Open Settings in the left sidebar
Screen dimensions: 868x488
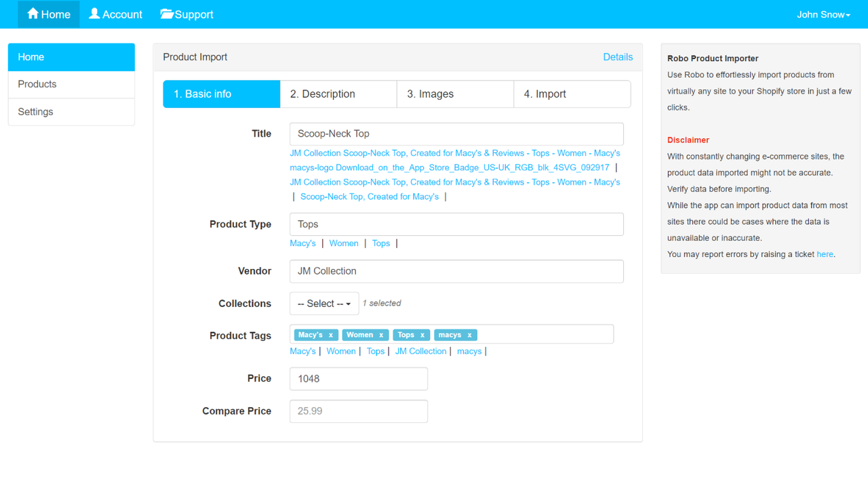click(71, 112)
